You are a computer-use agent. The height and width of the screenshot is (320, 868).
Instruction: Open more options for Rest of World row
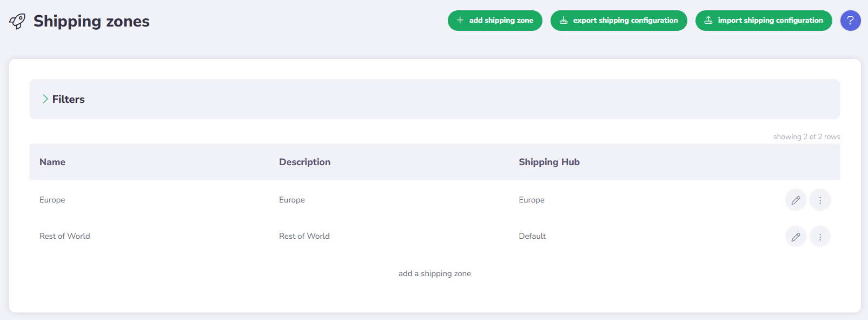point(820,237)
